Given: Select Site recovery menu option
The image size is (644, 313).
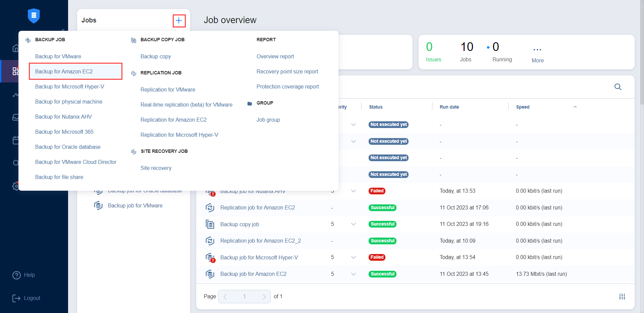Looking at the screenshot, I should coord(156,168).
